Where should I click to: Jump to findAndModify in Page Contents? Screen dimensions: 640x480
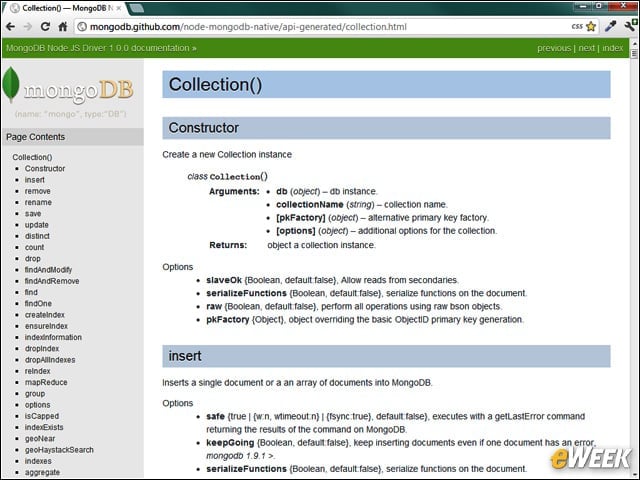point(48,270)
